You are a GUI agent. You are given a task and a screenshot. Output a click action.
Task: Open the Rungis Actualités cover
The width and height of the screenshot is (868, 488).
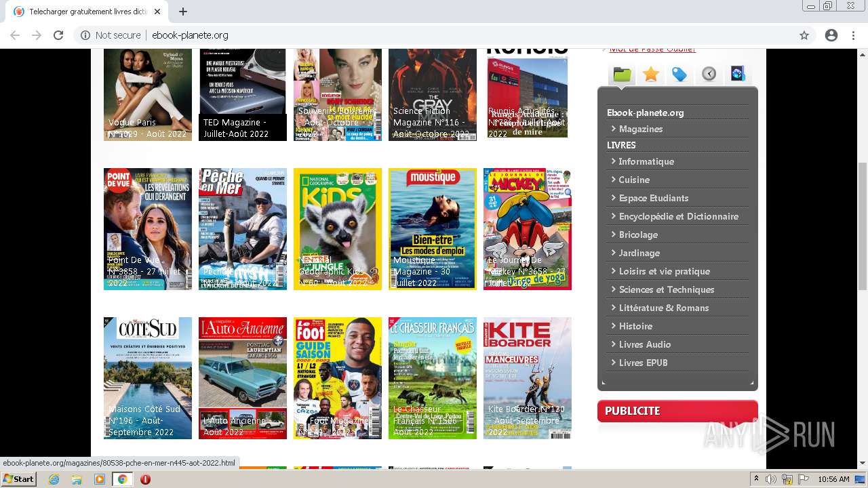point(528,95)
